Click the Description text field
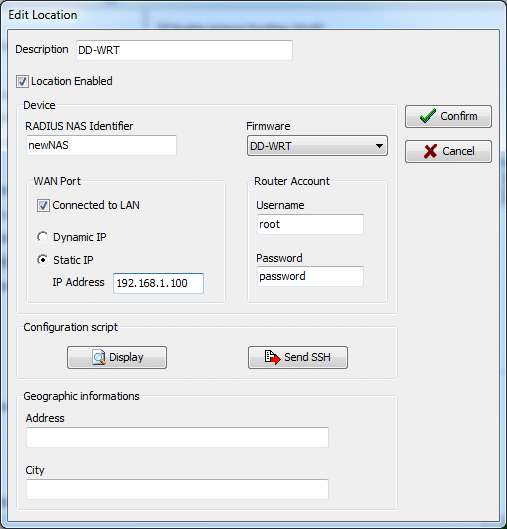This screenshot has height=529, width=507. point(184,50)
